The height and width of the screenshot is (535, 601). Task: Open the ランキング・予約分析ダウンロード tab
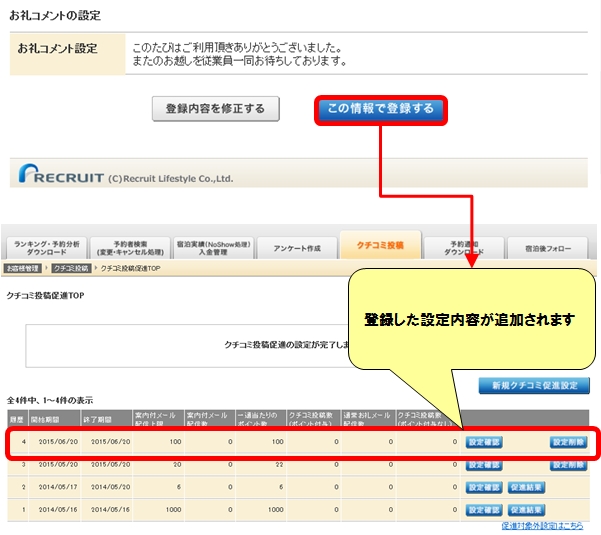pyautogui.click(x=45, y=248)
